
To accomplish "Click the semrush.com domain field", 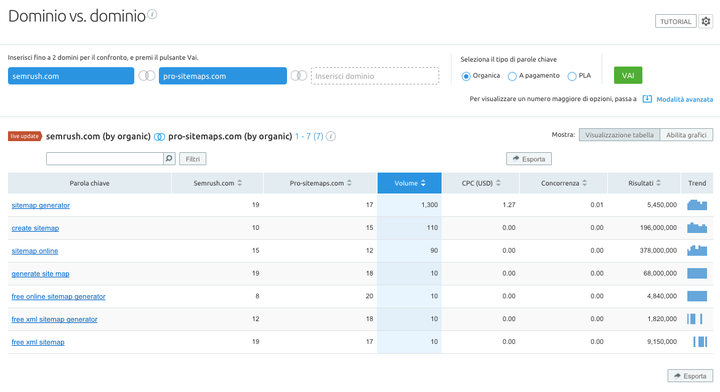I will click(71, 76).
